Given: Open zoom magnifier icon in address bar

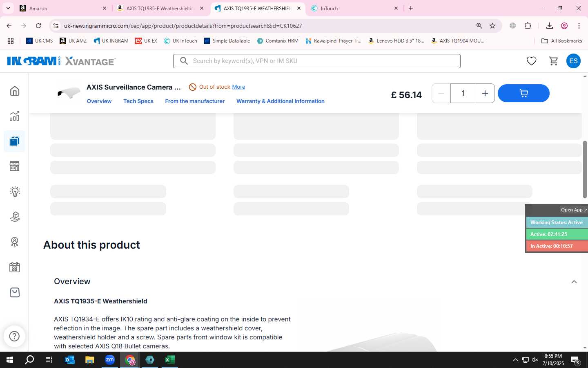Looking at the screenshot, I should (x=479, y=26).
